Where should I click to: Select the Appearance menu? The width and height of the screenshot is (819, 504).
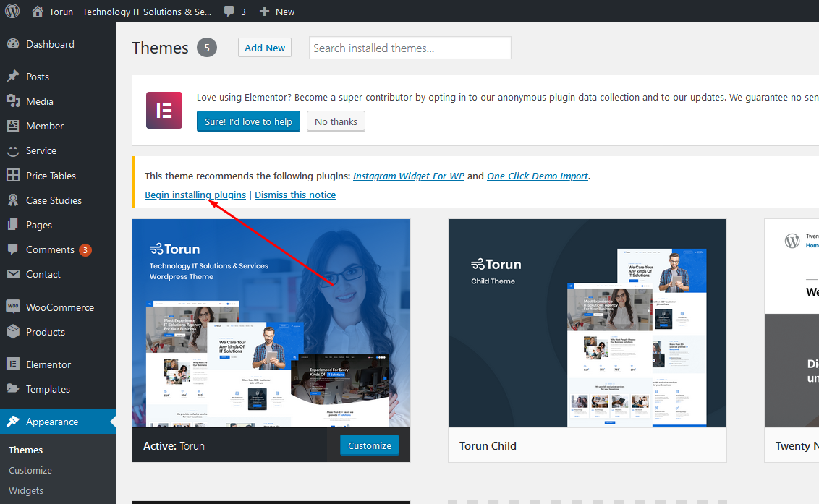(x=57, y=422)
